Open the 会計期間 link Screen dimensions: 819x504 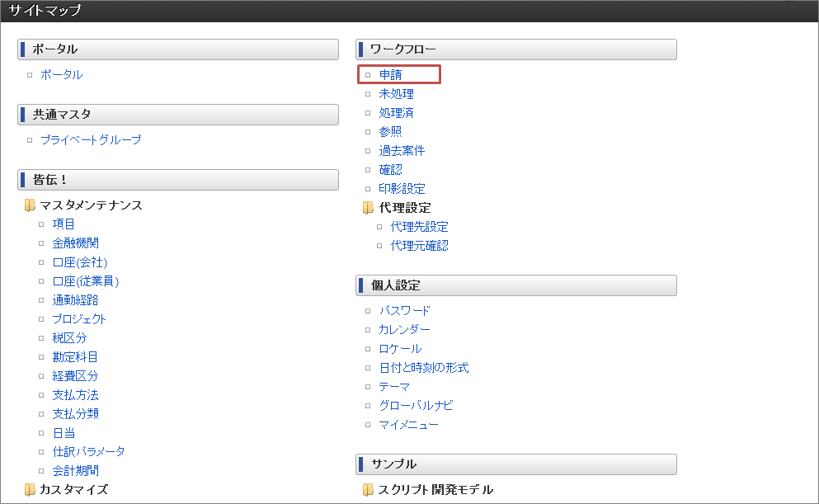pyautogui.click(x=76, y=471)
